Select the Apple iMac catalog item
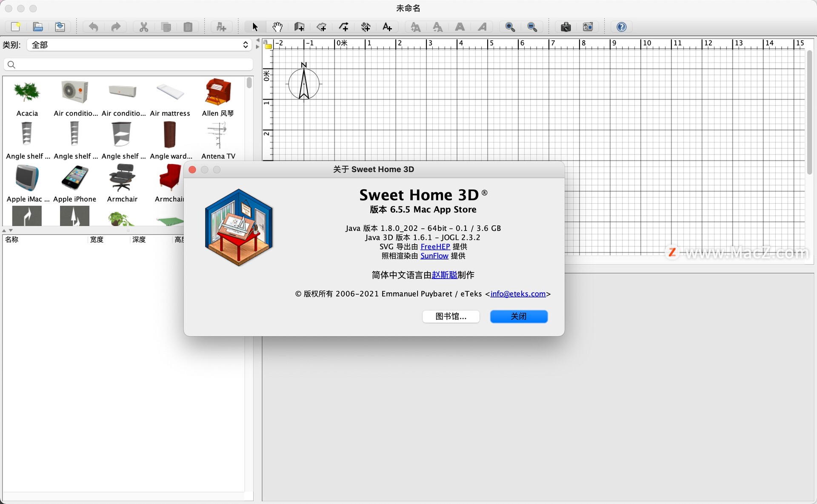 coord(28,183)
